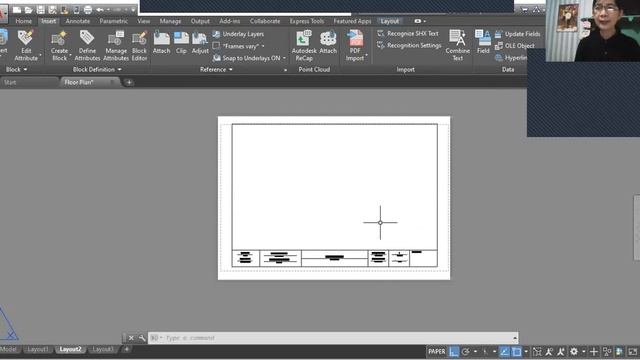Open the Block Editor tool
The width and height of the screenshot is (640, 360).
(139, 46)
